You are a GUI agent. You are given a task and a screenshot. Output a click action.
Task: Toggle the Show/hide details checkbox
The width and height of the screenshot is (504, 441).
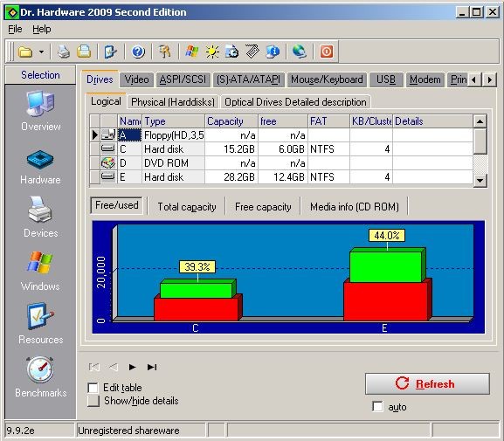[93, 401]
